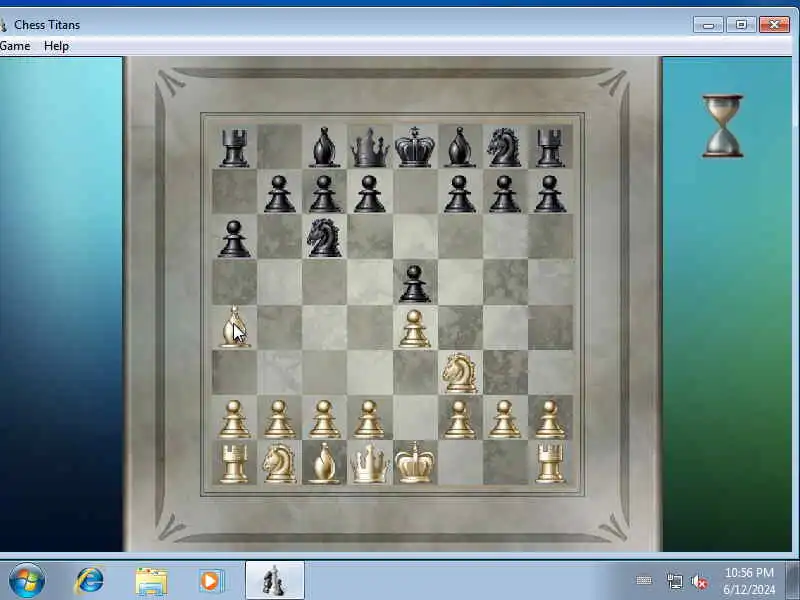The image size is (800, 600).
Task: Open the Help menu
Action: pos(56,46)
